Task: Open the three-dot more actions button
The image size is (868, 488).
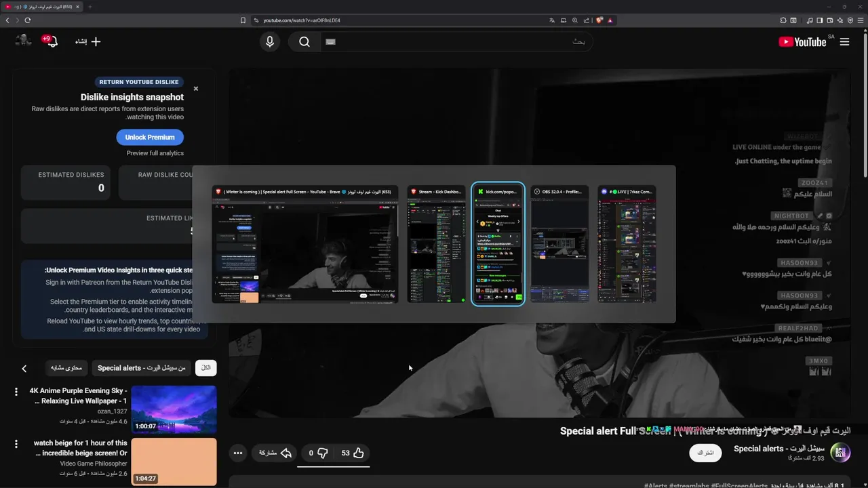Action: pos(237,453)
